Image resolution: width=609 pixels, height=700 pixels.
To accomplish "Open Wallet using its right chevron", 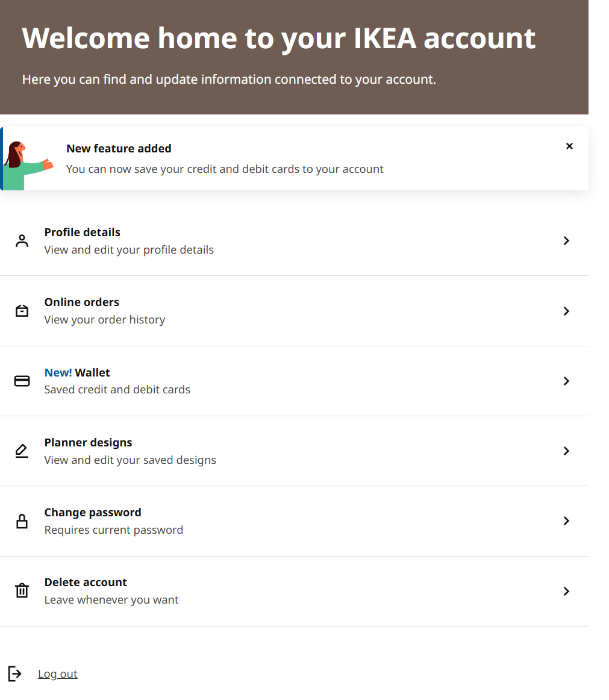I will pyautogui.click(x=566, y=381).
